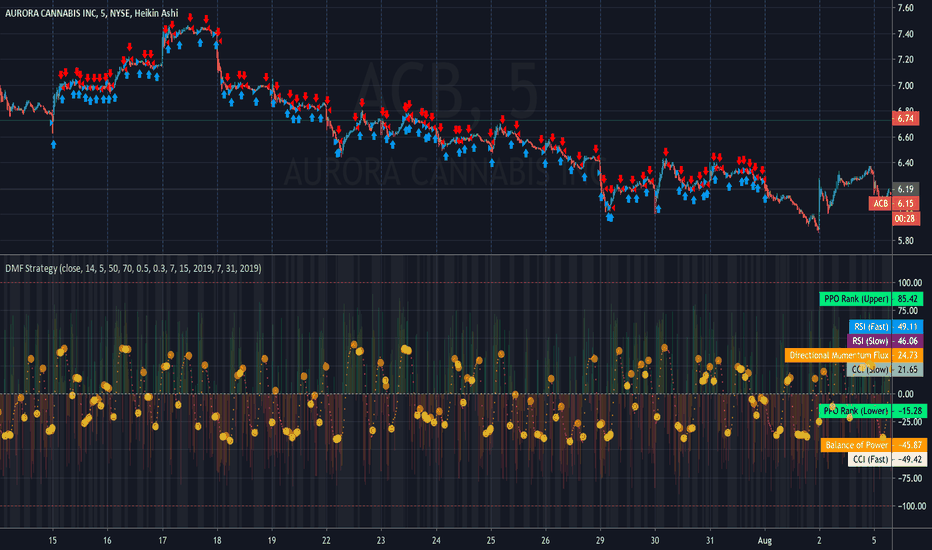
Task: Click the 00:28 bar countdown label
Action: [x=905, y=218]
